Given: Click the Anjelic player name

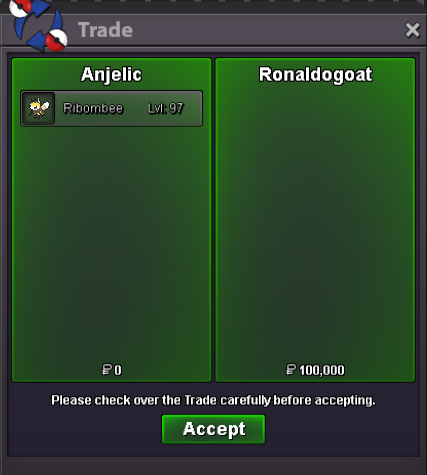Looking at the screenshot, I should tap(111, 75).
